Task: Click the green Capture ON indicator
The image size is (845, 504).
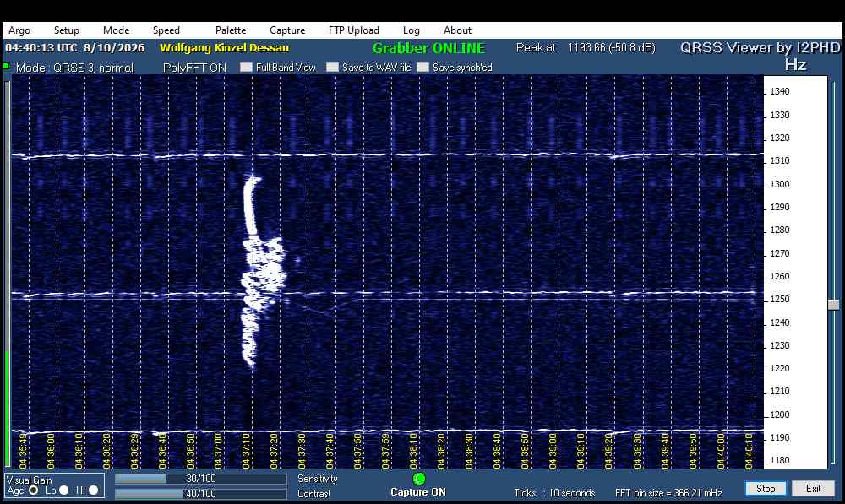Action: click(419, 478)
